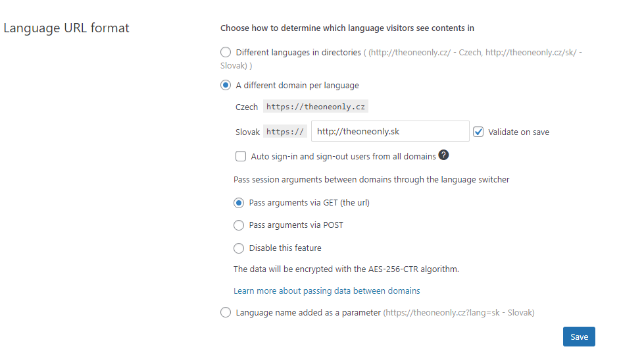Click the AES-256-CTR encryption notice text
644x357 pixels.
[346, 269]
